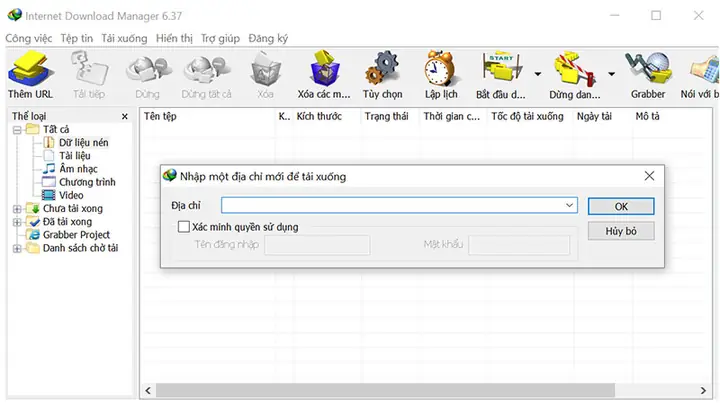Open the Địa chỉ dropdown arrow
Image resolution: width=720 pixels, height=405 pixels.
click(x=569, y=205)
